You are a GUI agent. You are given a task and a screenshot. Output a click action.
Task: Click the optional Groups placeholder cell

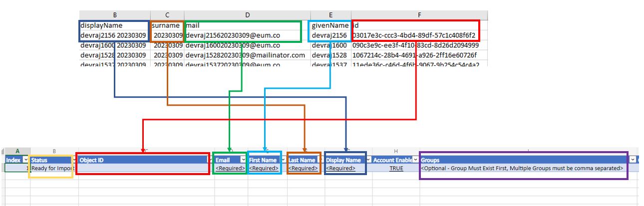click(522, 169)
